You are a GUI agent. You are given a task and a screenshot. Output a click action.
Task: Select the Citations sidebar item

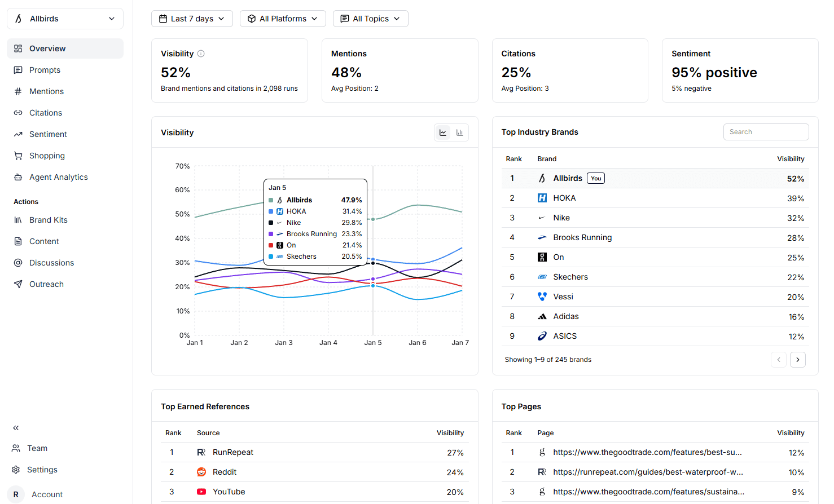[x=45, y=112]
